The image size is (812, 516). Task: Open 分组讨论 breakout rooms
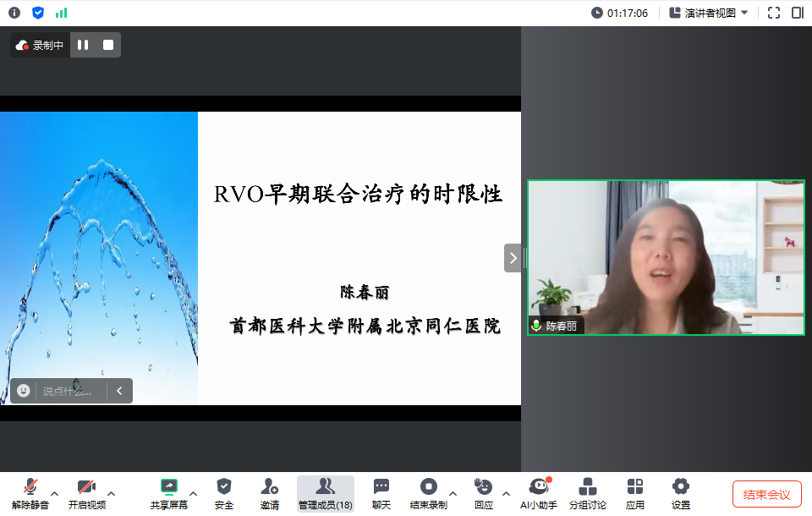point(587,494)
